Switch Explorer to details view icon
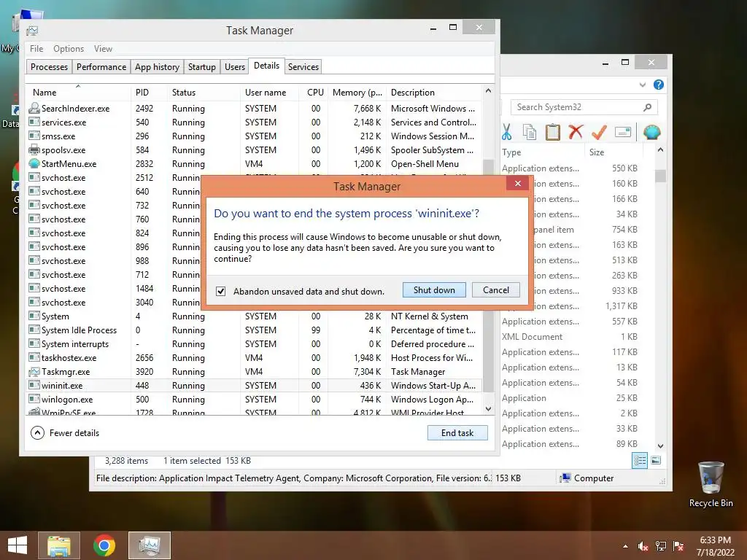Screen dimensions: 747x560 coord(640,460)
